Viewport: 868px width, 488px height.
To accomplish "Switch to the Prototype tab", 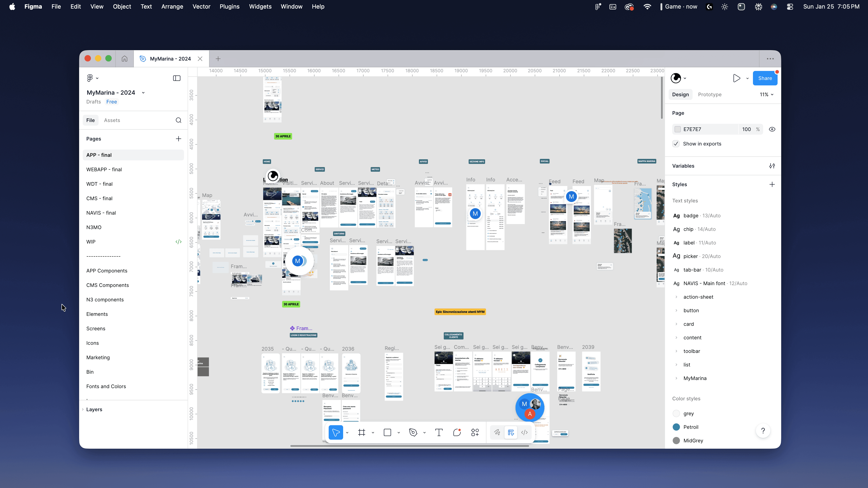I will click(x=710, y=95).
